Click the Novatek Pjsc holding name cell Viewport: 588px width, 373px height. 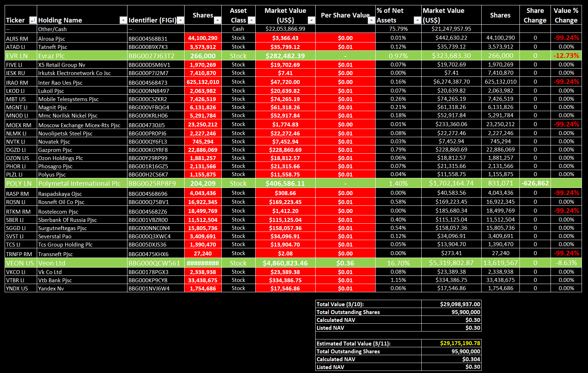(x=82, y=141)
